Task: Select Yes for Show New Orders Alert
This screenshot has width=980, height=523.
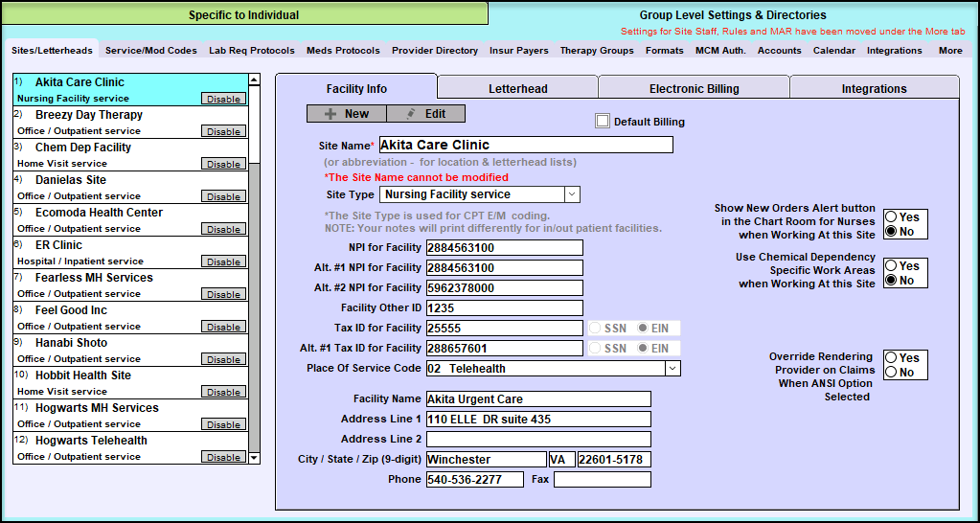Action: pos(891,217)
